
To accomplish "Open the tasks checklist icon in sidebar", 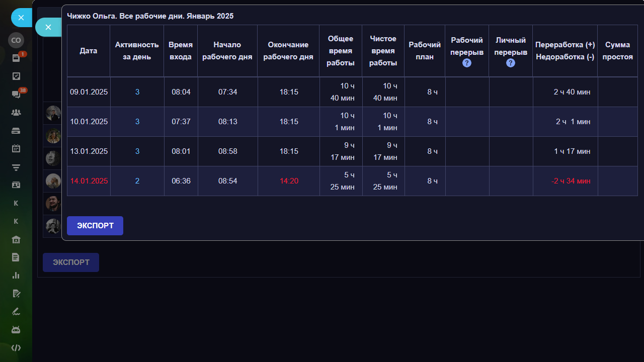I will 16,76.
